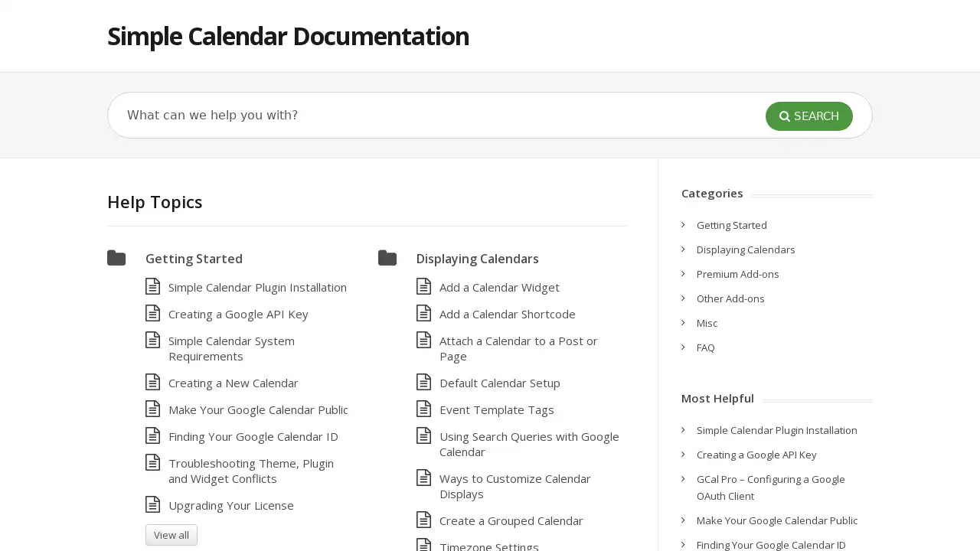Click chevron beside FAQ category
Viewport: 980px width, 551px height.
(x=683, y=347)
